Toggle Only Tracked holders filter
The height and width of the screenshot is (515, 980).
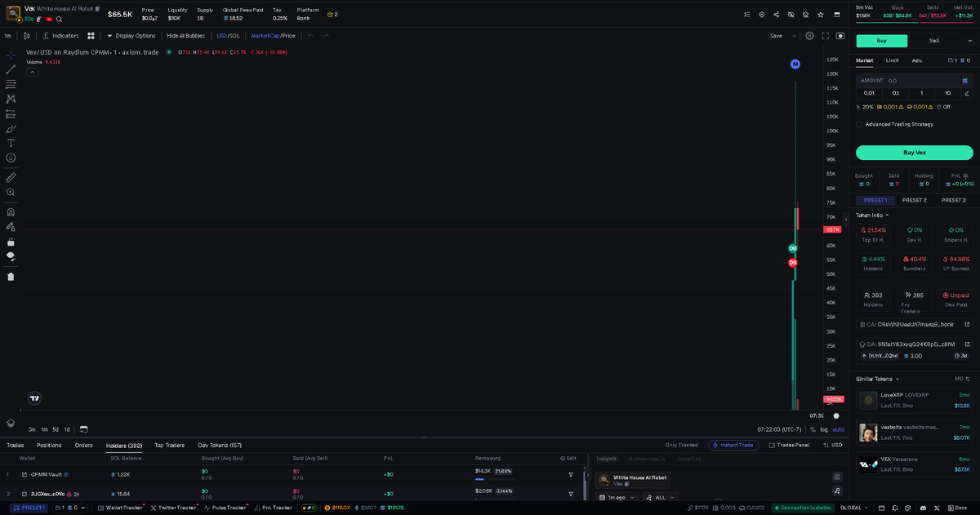(682, 445)
